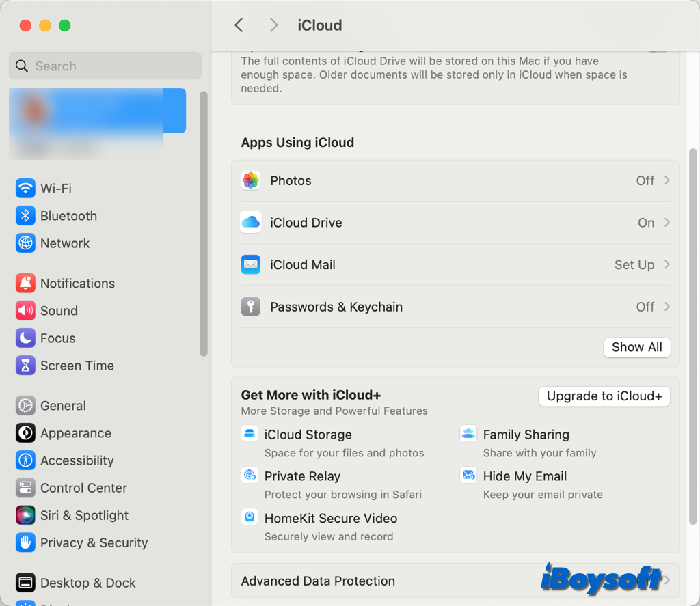
Task: Click Upgrade to iCloud+ button
Action: tap(604, 396)
